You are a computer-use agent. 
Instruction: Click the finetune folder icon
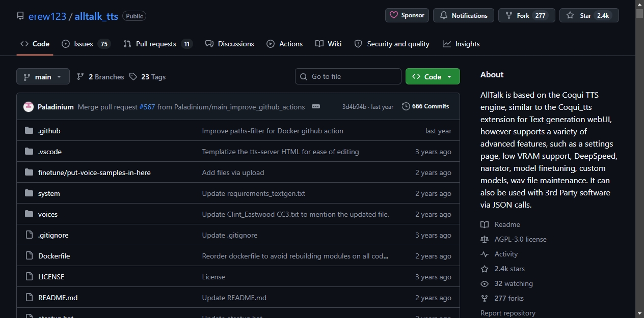29,172
